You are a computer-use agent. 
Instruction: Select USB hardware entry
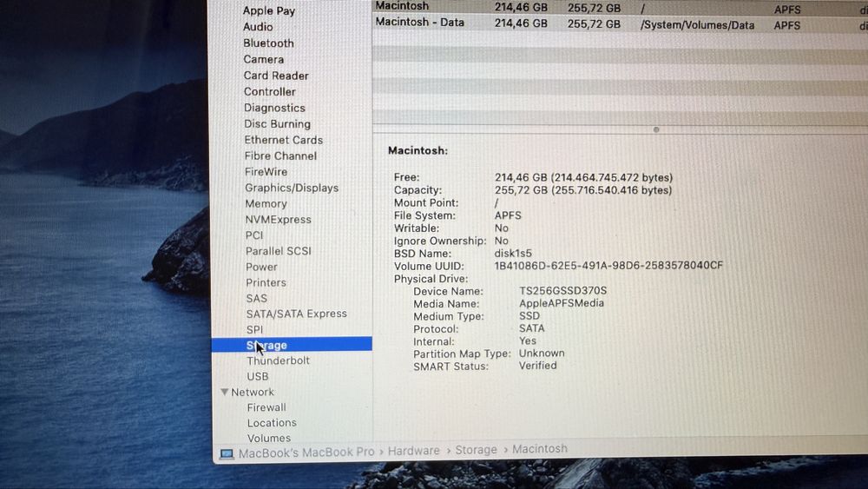coord(258,376)
